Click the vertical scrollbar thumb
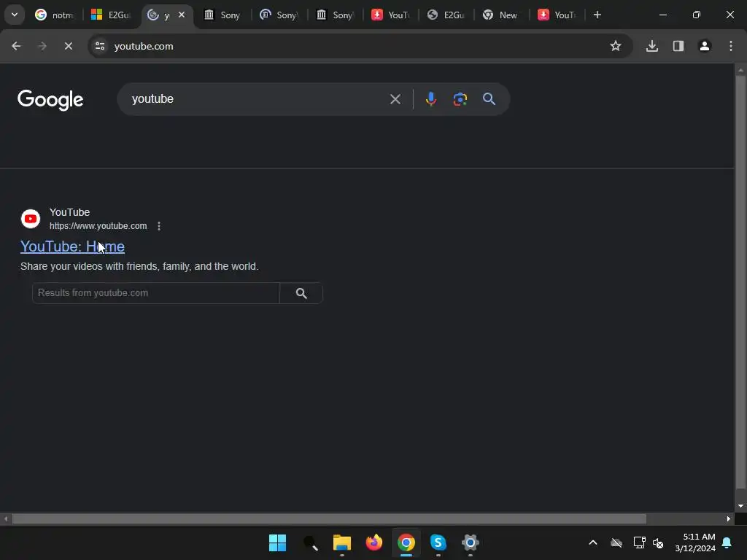 pos(740,281)
